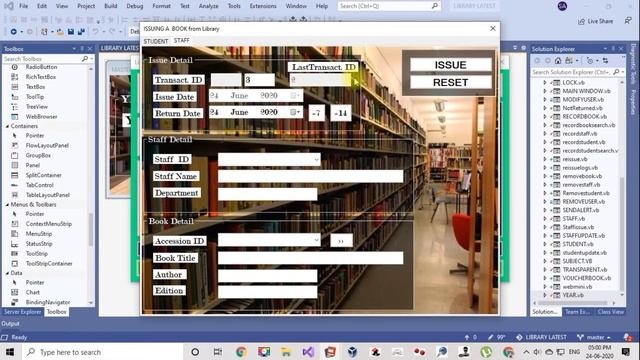Select VOUCHERBOOK.vb in Solution Explorer
Screen dimensions: 640x360
[x=586, y=278]
